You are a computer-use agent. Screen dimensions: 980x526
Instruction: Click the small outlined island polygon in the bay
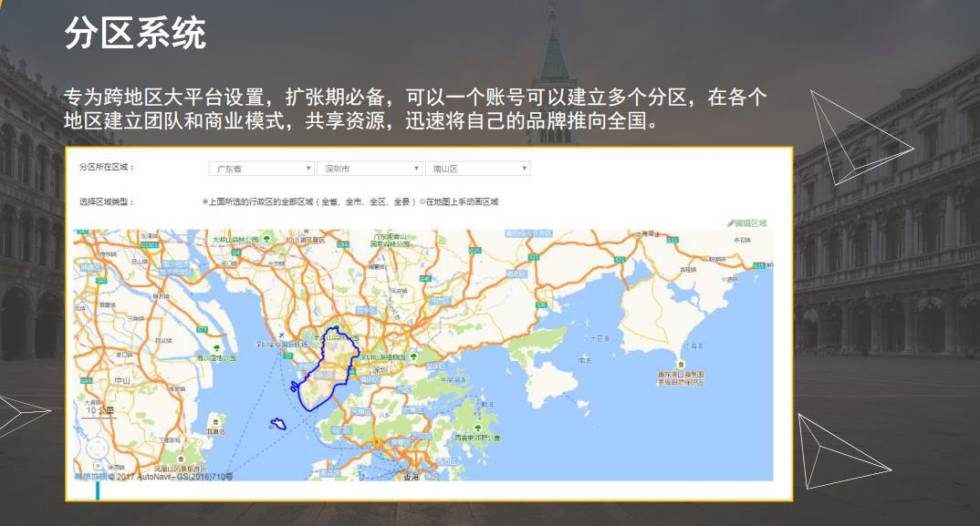278,424
